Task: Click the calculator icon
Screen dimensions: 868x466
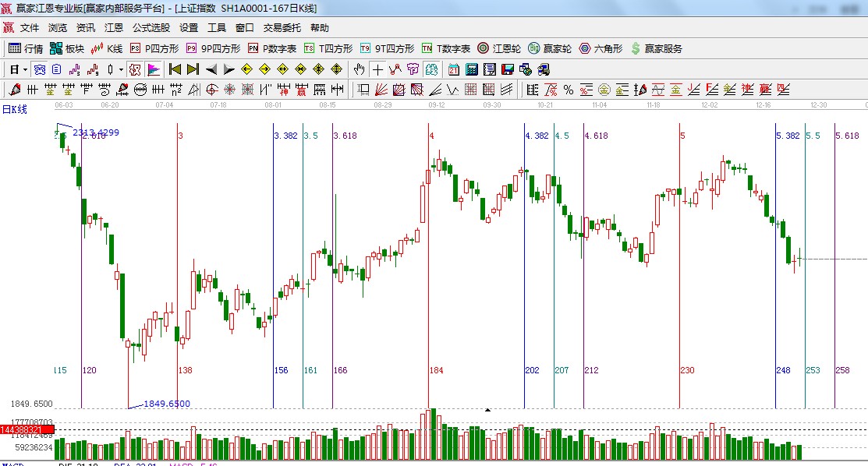Action: (471, 69)
